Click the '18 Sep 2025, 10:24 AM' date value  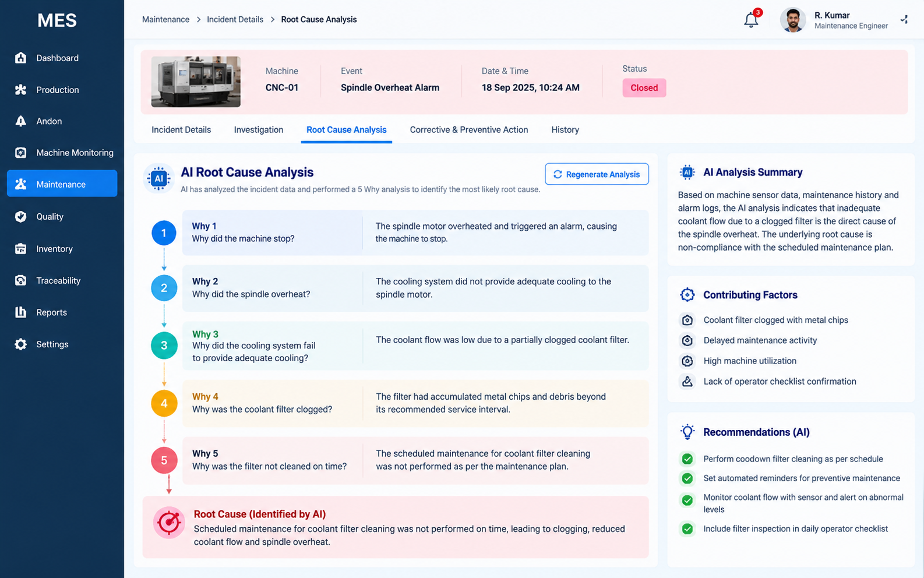point(530,88)
